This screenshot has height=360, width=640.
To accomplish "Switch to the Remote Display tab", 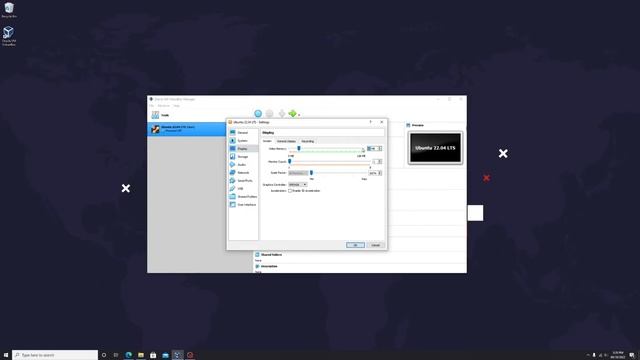I will click(x=286, y=141).
